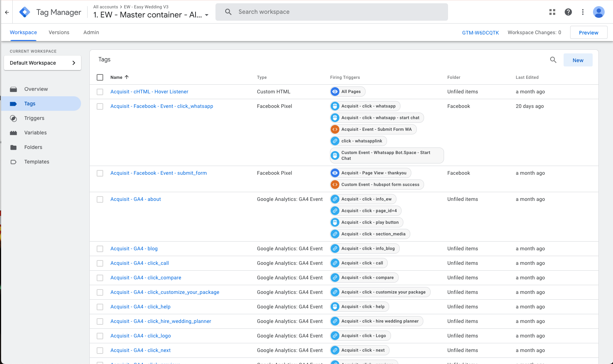Viewport: 613px width, 364px height.
Task: Open the help question mark icon
Action: point(568,12)
